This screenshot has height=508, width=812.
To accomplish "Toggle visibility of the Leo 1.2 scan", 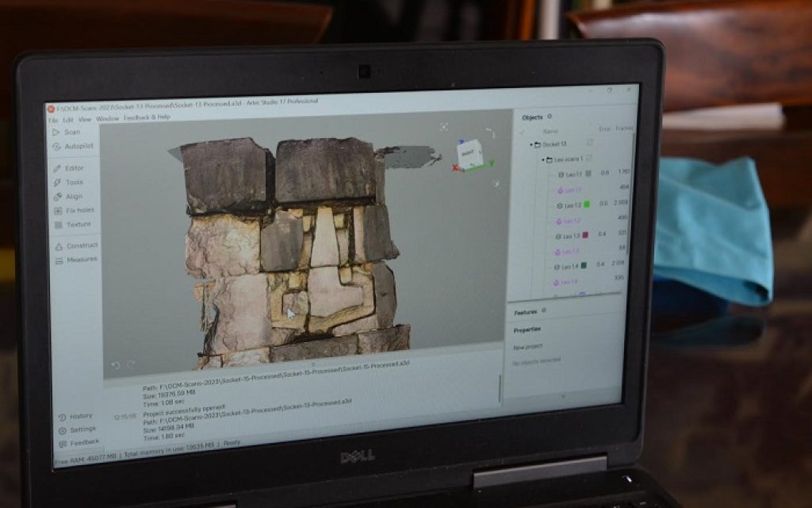I will tap(557, 205).
